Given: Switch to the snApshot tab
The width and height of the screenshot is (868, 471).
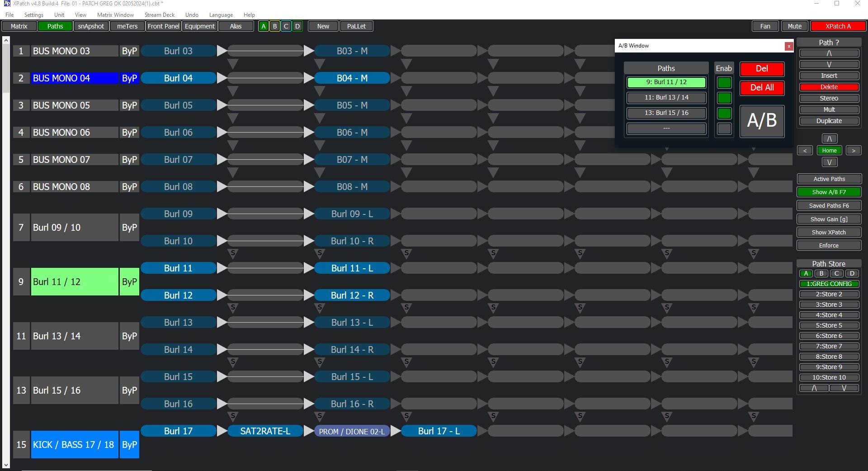Looking at the screenshot, I should [91, 26].
